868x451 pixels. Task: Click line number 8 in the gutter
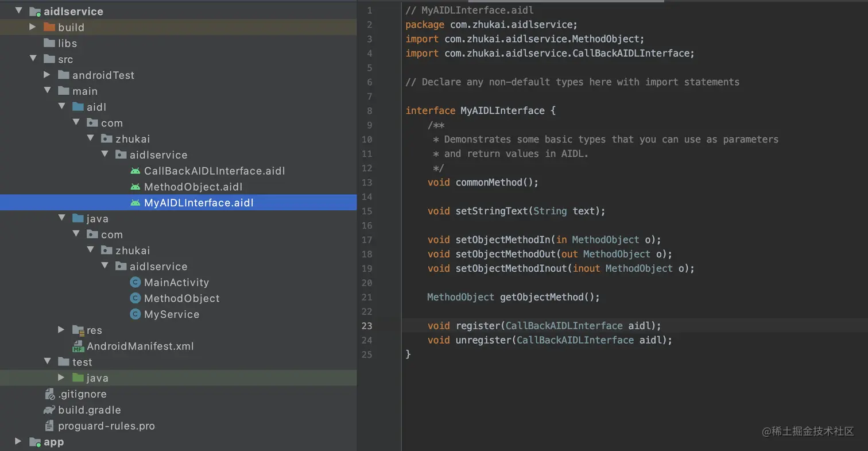(x=370, y=110)
